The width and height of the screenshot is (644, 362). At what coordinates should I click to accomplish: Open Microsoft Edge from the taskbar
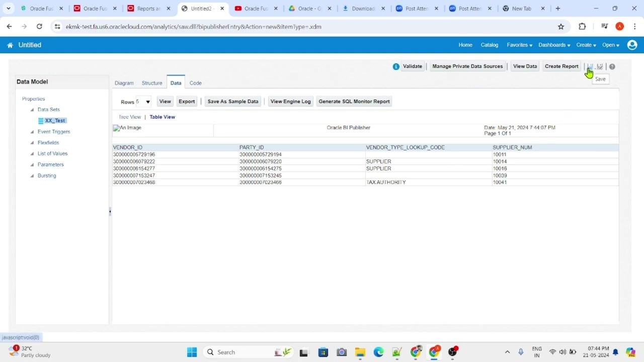378,352
